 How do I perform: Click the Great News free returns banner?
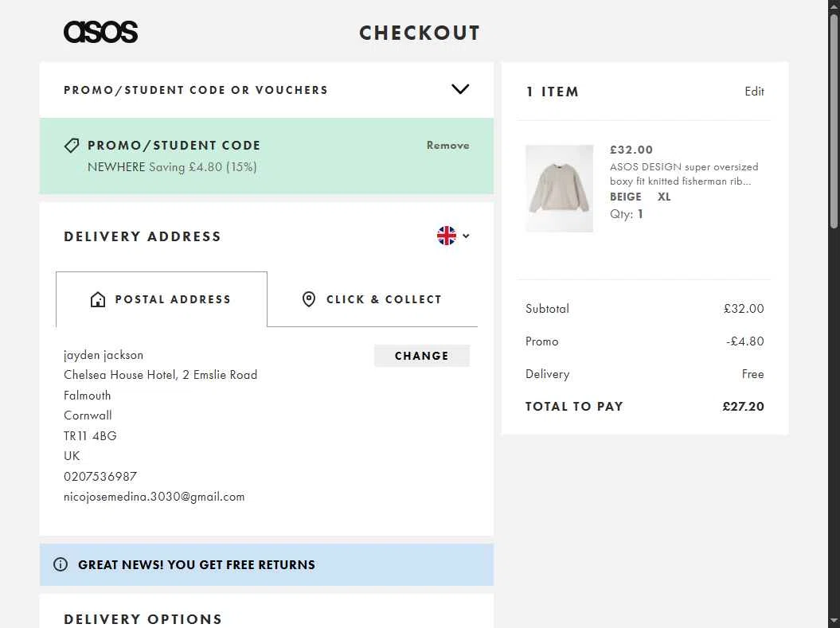[x=267, y=564]
